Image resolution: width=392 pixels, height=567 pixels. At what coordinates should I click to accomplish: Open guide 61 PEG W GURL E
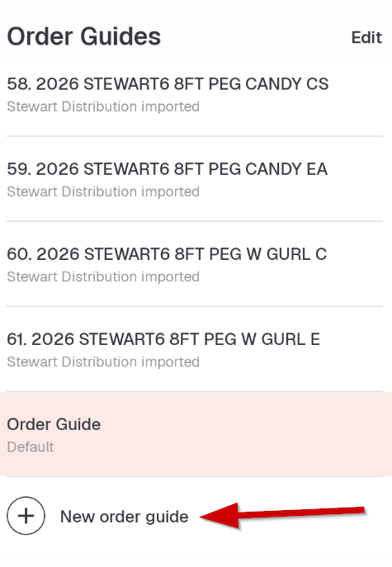(195, 349)
